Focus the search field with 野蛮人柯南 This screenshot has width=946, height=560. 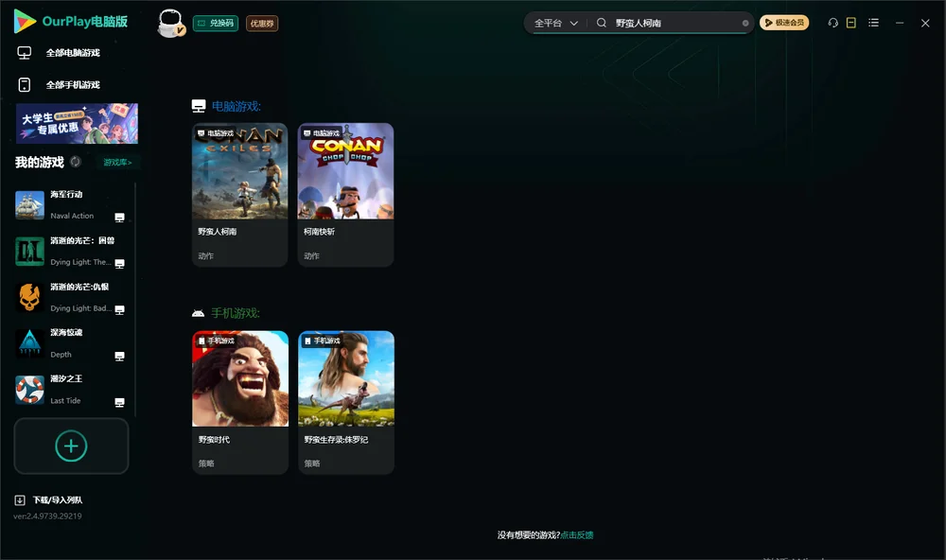pos(675,23)
